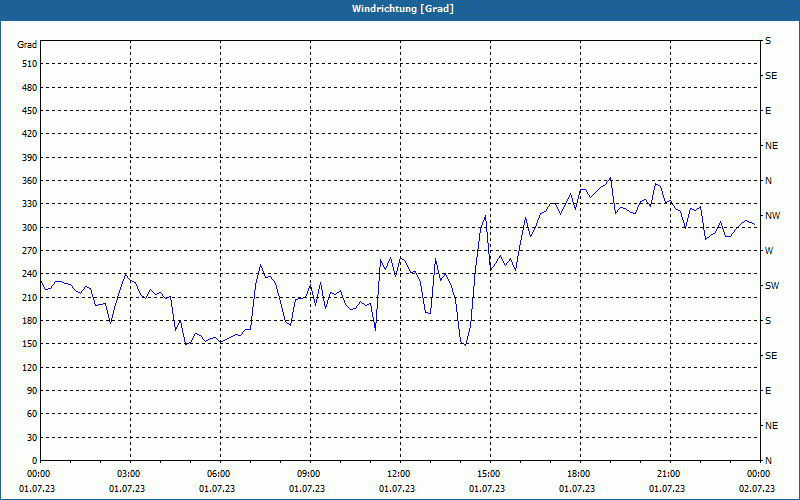Click the SE compass label beside 480 gridline
The height and width of the screenshot is (500, 800).
[x=771, y=76]
